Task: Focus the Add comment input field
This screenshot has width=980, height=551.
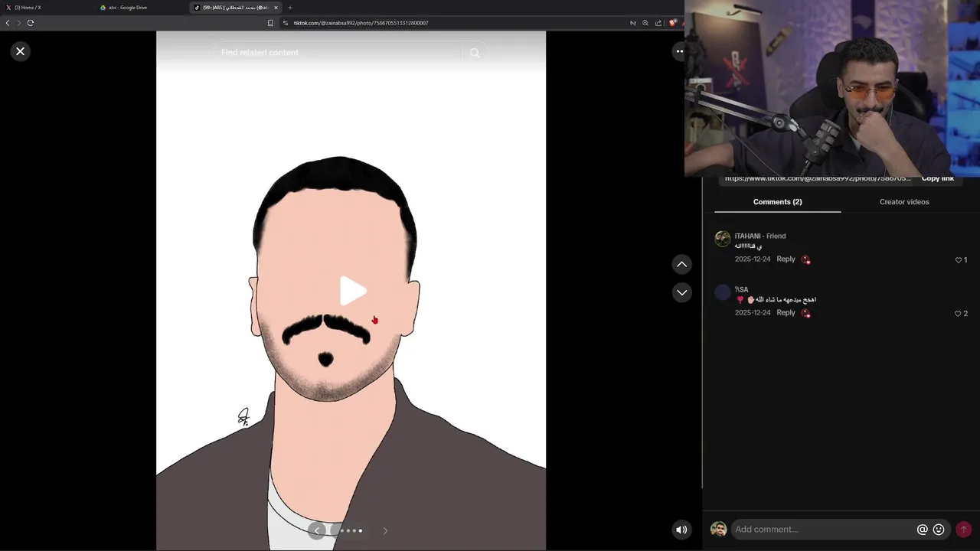Action: tap(823, 530)
